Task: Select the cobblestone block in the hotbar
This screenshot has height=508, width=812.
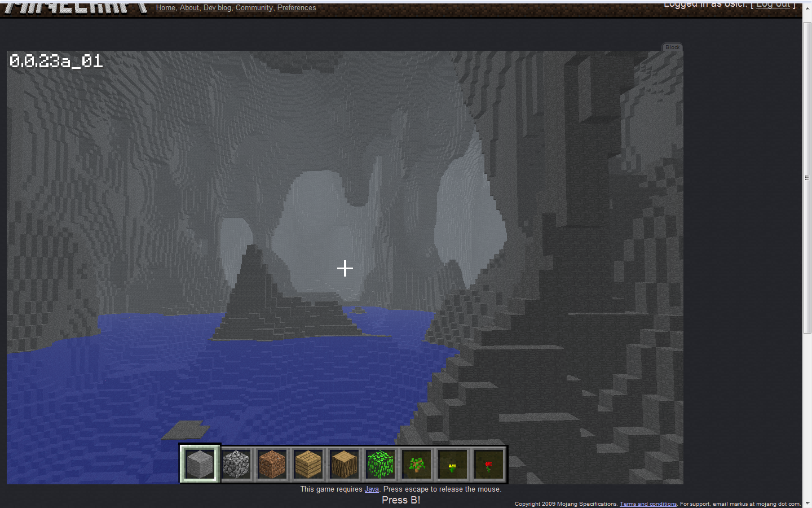Action: tap(236, 464)
